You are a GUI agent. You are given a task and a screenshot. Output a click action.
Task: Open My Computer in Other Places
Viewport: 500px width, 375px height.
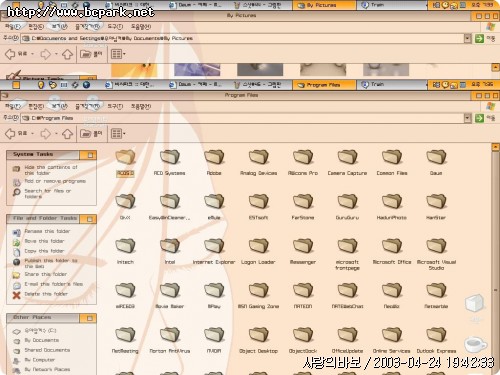pos(39,360)
